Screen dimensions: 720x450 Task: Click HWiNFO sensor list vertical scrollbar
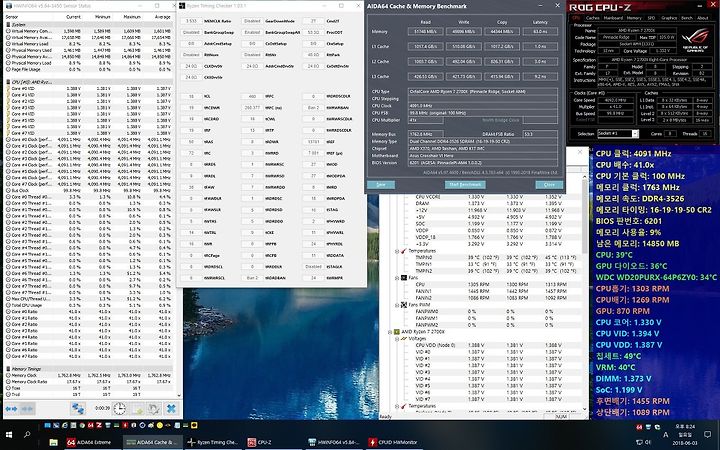(179, 207)
